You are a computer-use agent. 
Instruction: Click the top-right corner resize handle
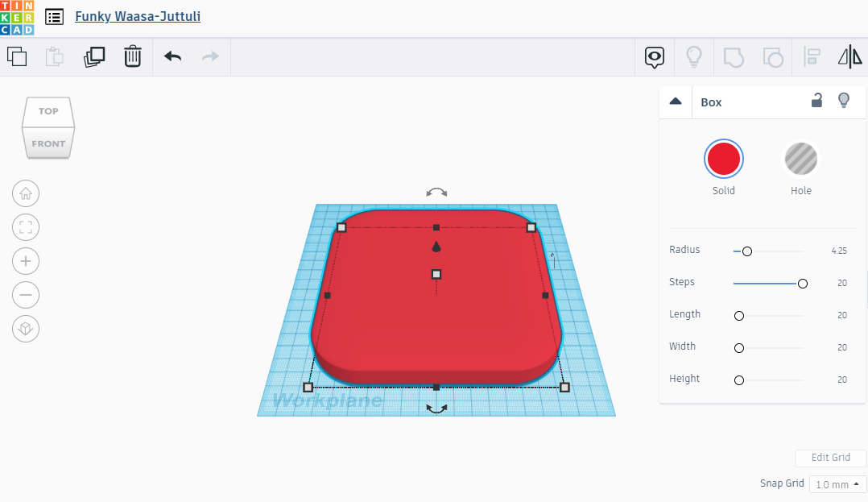[531, 228]
